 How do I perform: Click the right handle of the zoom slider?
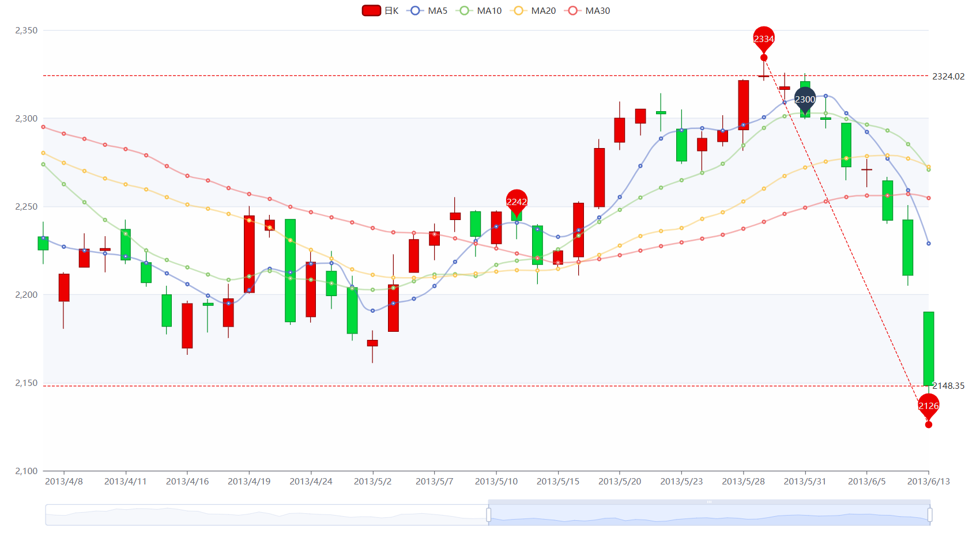(930, 514)
